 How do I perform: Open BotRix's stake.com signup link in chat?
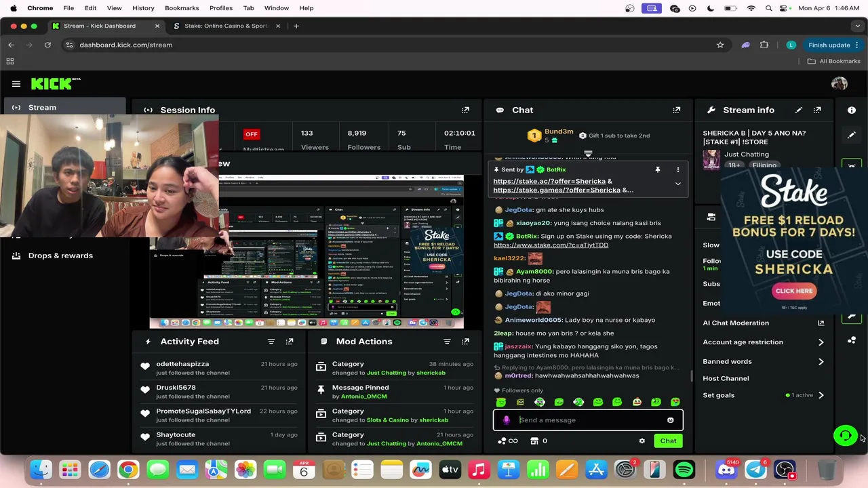point(551,245)
